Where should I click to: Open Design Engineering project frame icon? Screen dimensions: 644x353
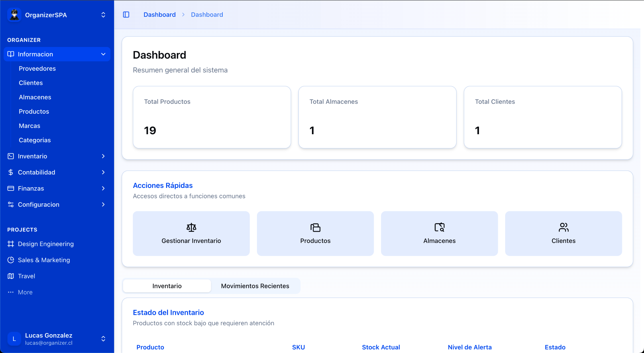(x=11, y=244)
